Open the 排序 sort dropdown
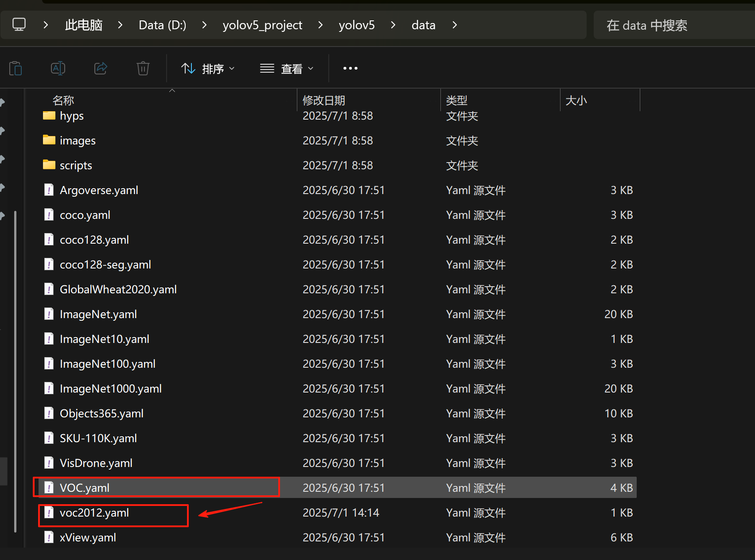Screen dimensions: 755x560 pos(208,69)
